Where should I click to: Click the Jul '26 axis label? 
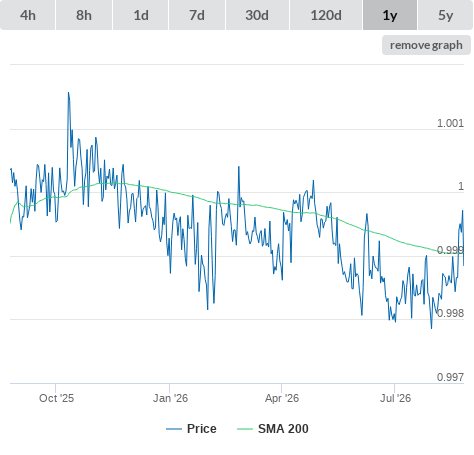[x=395, y=398]
